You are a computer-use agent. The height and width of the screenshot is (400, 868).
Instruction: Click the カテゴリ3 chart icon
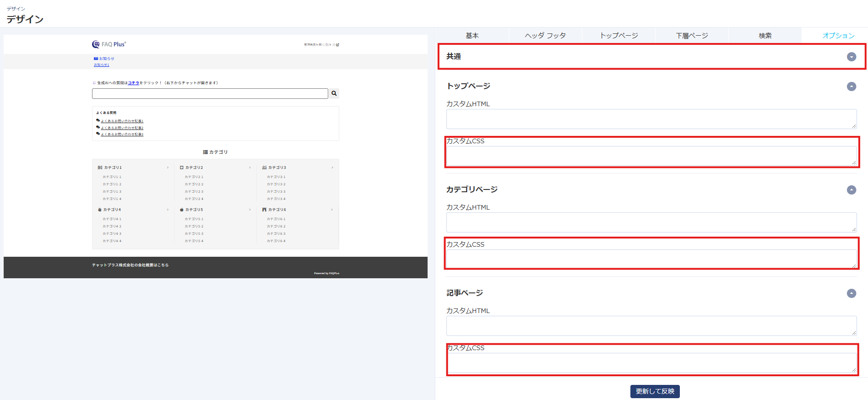(x=264, y=168)
